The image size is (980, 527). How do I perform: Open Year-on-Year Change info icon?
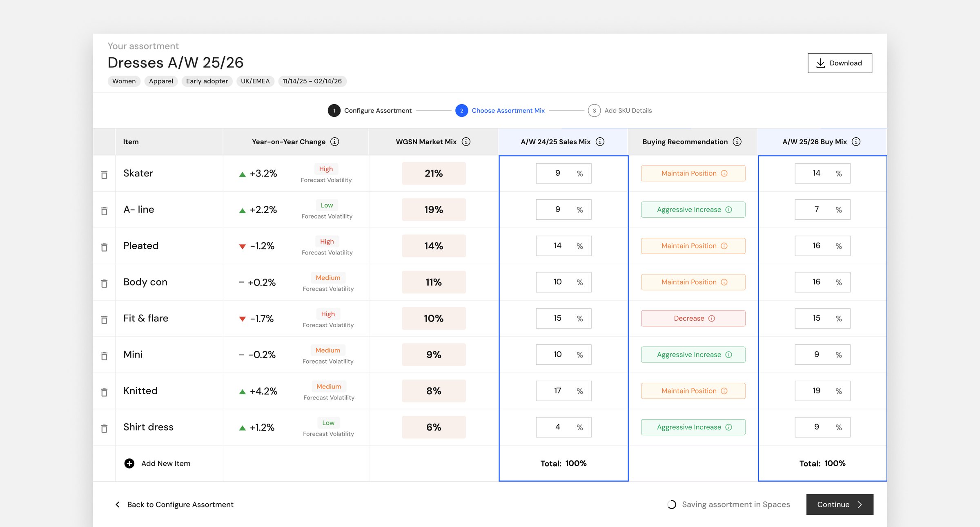(x=335, y=142)
